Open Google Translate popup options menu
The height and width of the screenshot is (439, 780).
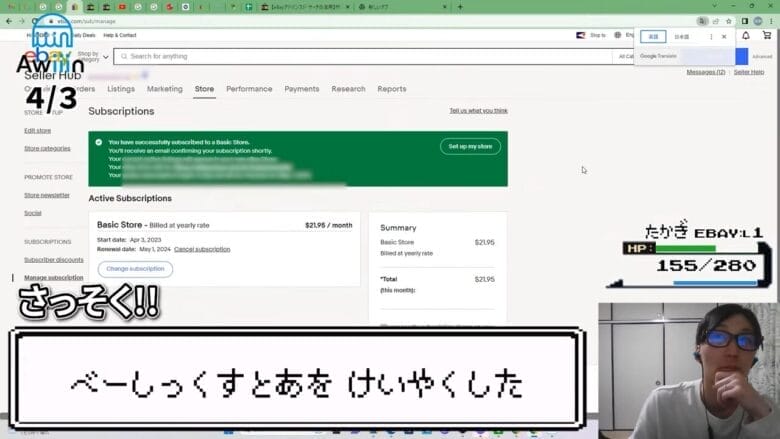pos(711,37)
